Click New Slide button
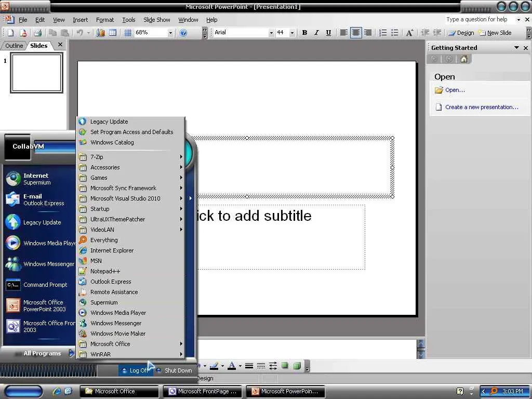The width and height of the screenshot is (532, 399). coord(495,33)
